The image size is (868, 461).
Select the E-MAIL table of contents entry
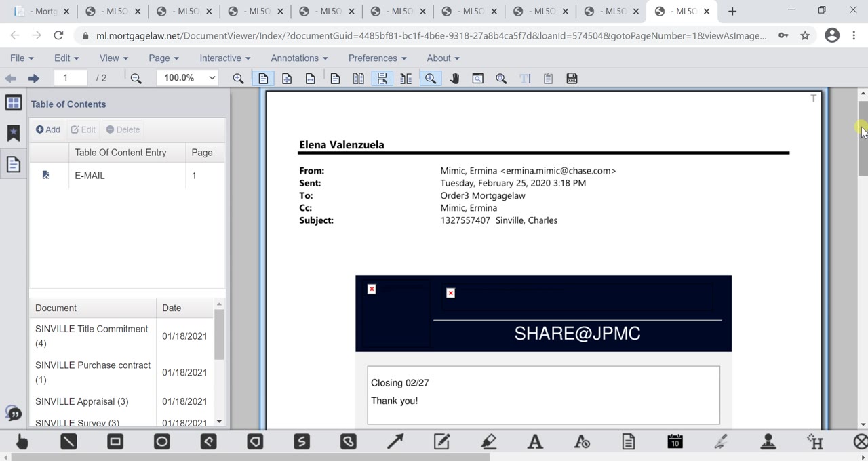point(127,176)
